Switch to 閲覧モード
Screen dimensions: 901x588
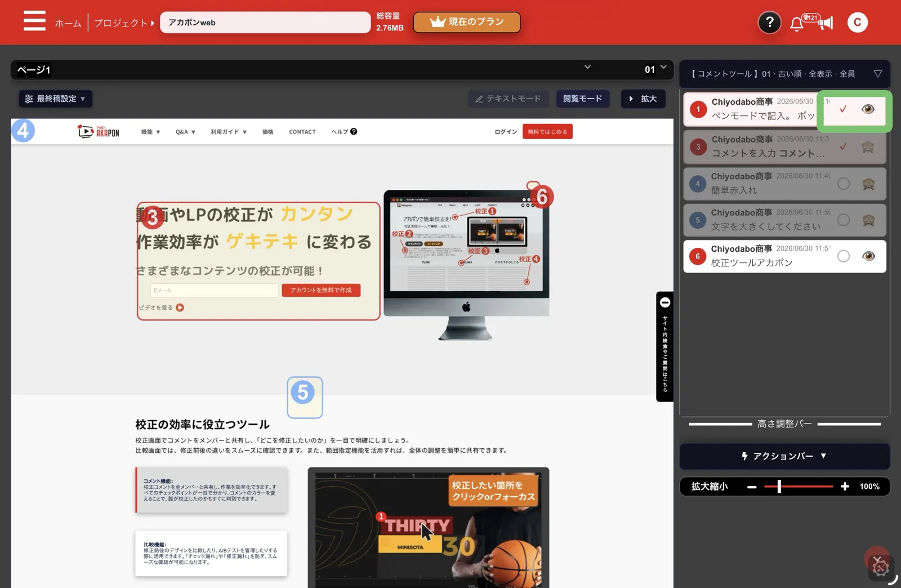click(x=582, y=99)
